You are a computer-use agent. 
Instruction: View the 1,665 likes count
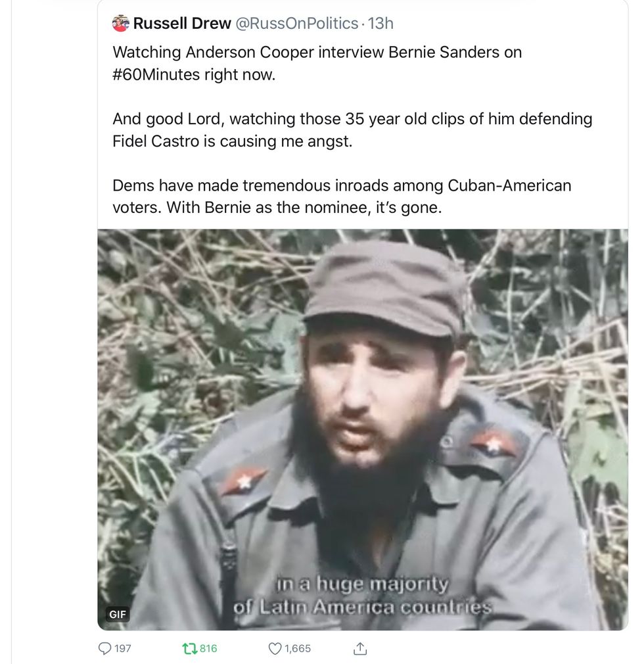[x=298, y=648]
